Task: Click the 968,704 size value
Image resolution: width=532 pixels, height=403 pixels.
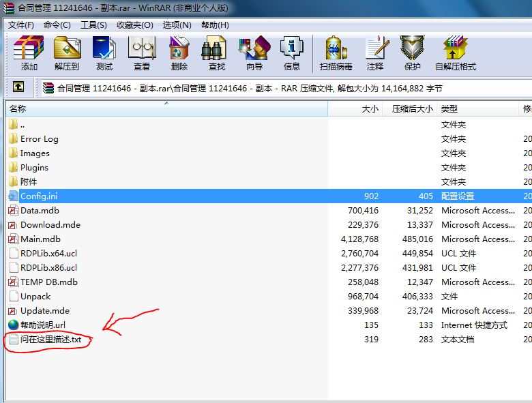Action: point(363,297)
